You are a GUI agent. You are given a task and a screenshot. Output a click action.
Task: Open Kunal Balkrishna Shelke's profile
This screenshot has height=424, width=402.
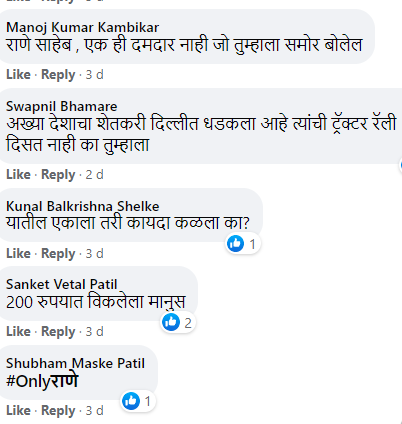(82, 206)
